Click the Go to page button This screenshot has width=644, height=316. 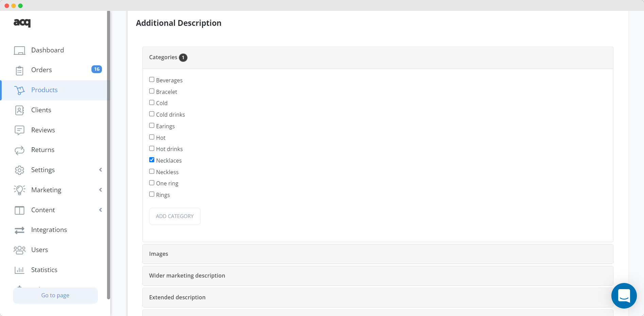tap(55, 296)
